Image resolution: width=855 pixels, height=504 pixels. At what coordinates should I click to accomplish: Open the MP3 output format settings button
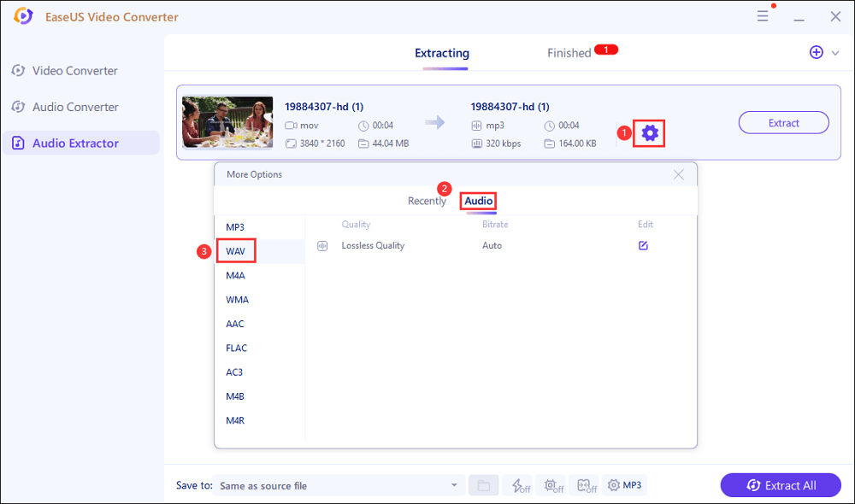click(x=625, y=485)
